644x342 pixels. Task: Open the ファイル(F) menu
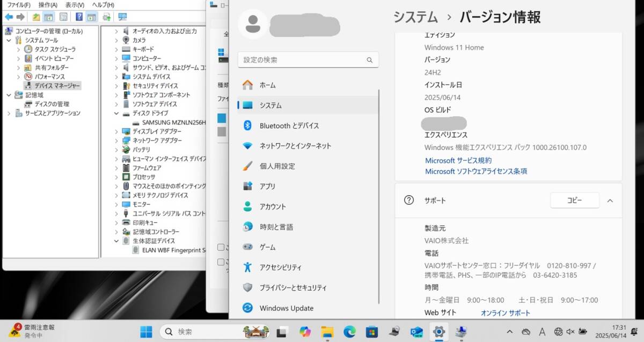[x=19, y=5]
